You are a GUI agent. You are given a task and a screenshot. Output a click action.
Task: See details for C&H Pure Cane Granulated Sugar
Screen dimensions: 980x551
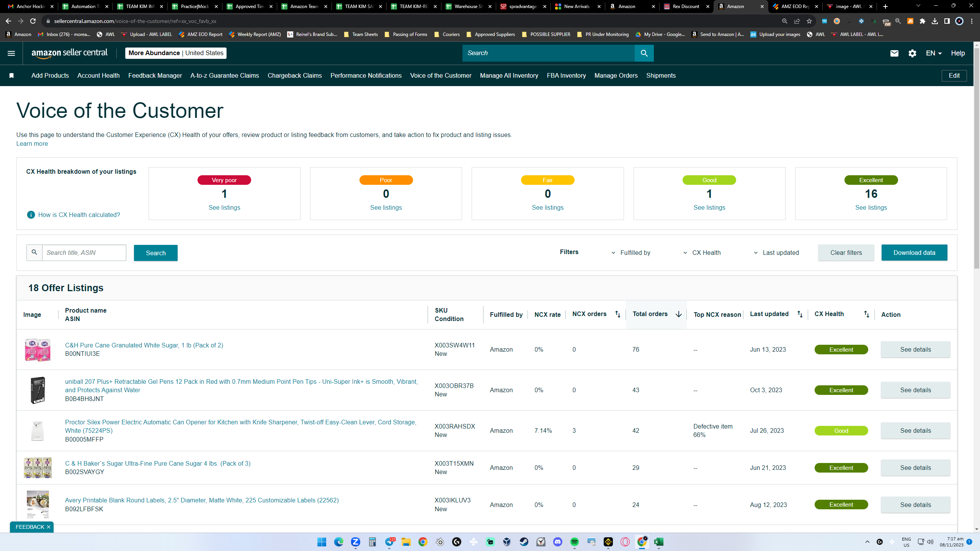(x=916, y=349)
